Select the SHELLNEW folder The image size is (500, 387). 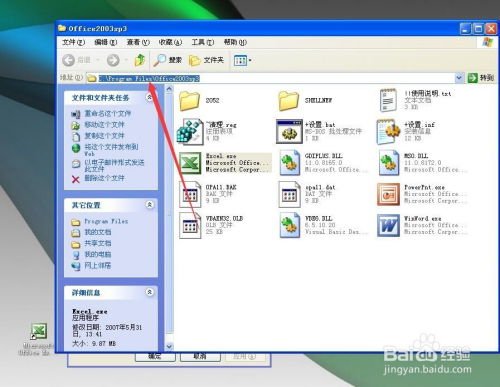pyautogui.click(x=288, y=101)
